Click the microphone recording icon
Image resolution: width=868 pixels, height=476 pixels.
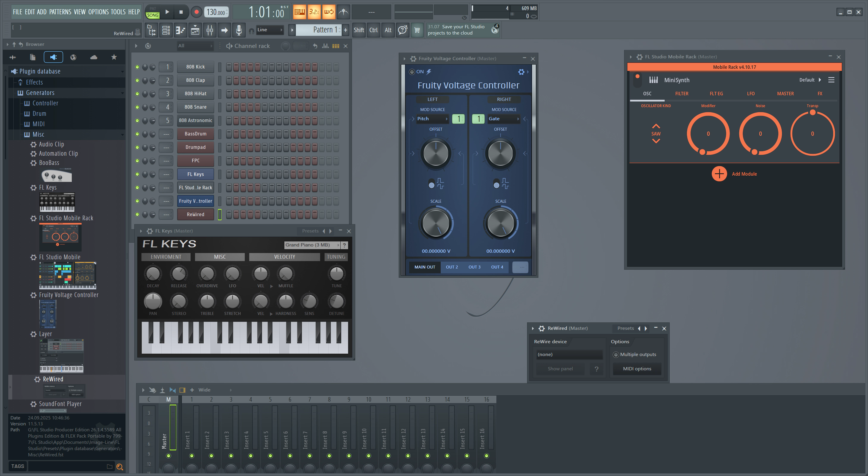click(x=239, y=30)
